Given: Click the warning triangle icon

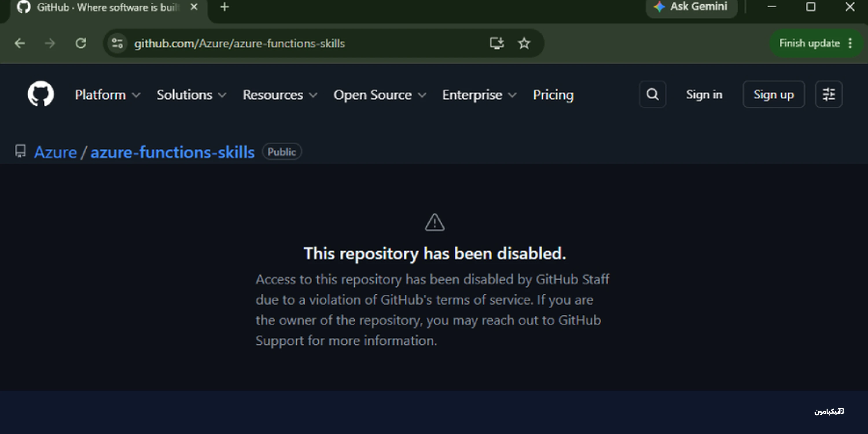Looking at the screenshot, I should (x=435, y=222).
